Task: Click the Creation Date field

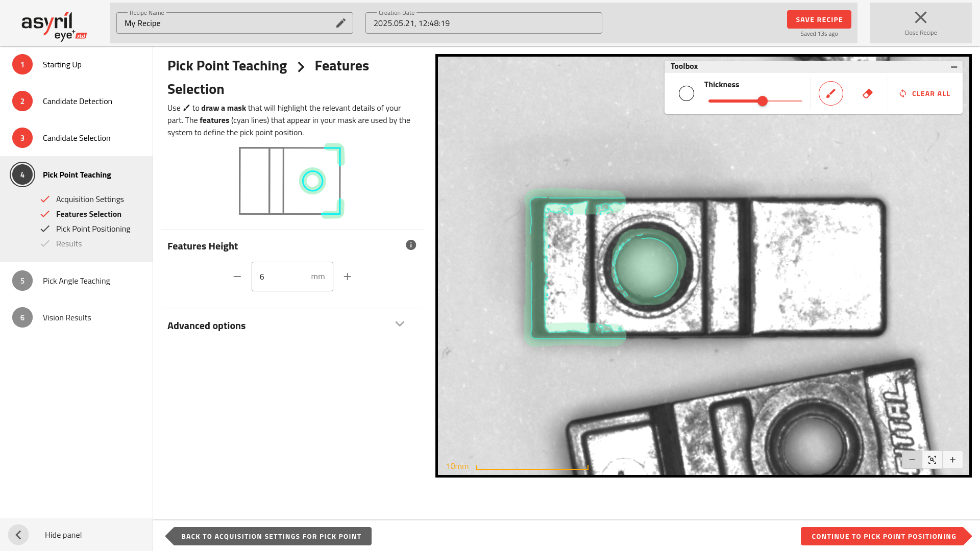Action: (484, 23)
